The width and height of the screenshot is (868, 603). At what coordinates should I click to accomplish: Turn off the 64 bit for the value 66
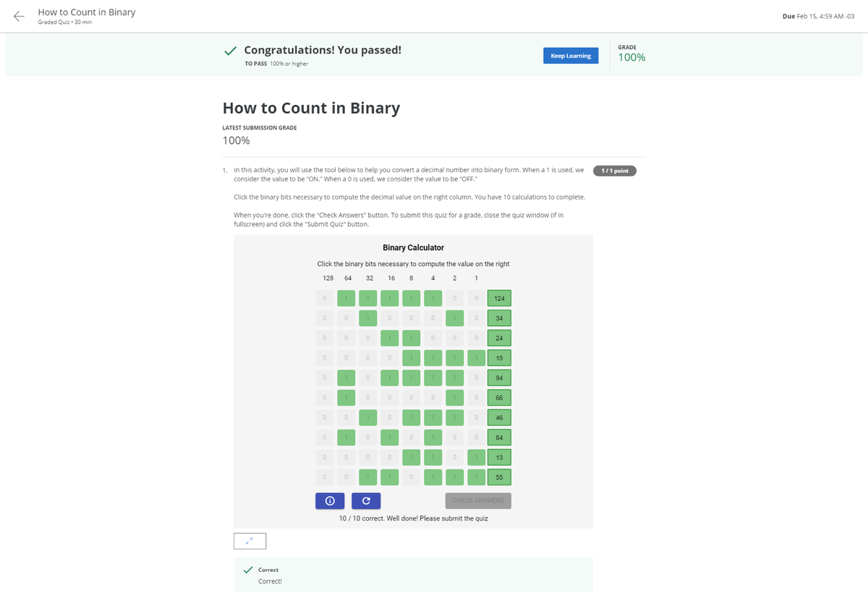pyautogui.click(x=346, y=397)
